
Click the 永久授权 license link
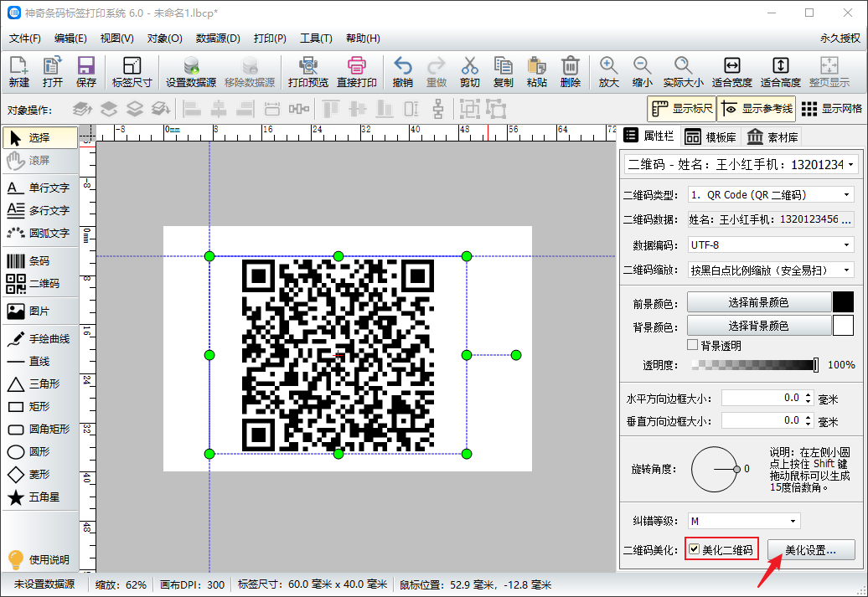coord(840,39)
